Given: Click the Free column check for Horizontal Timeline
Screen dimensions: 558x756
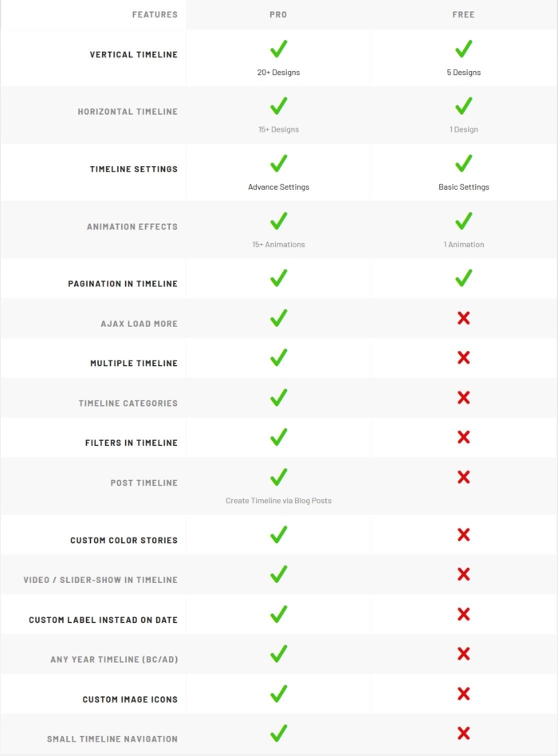Looking at the screenshot, I should click(x=464, y=105).
